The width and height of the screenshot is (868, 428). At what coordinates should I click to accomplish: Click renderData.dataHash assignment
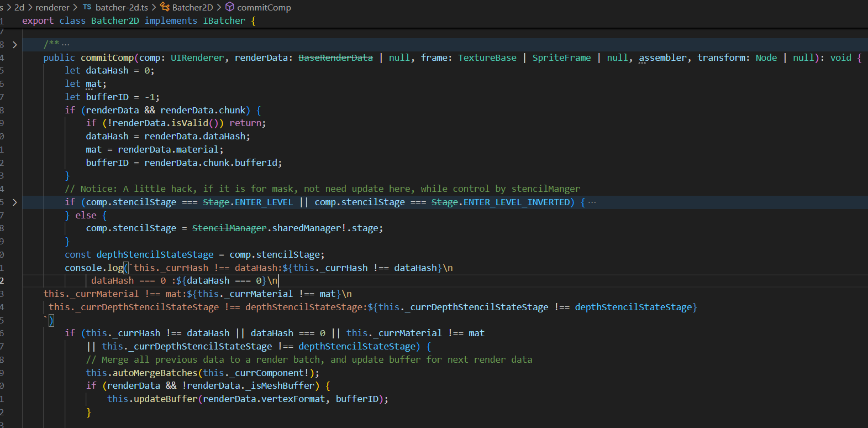(x=168, y=137)
